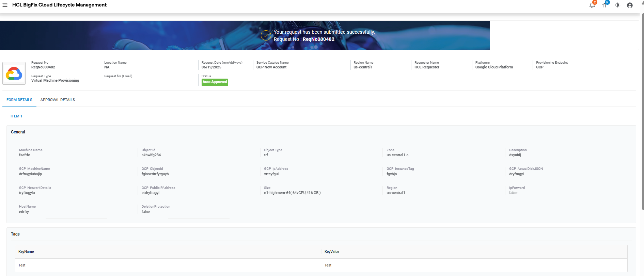Click the GCP_InstanceTag value fgvhjn
The width and height of the screenshot is (644, 276).
pos(392,174)
